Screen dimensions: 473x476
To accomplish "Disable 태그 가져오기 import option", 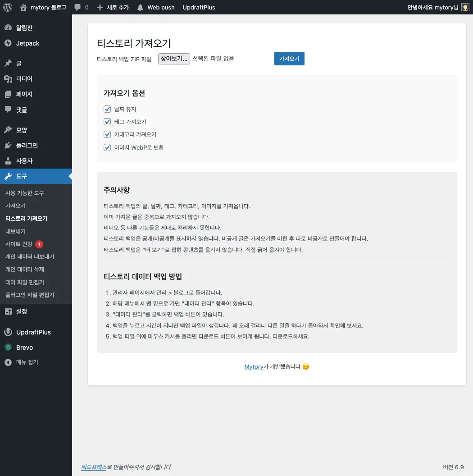I will pyautogui.click(x=107, y=121).
